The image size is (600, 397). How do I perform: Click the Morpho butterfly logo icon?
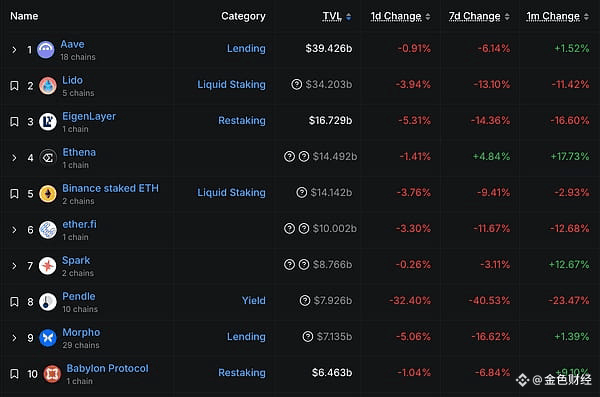click(x=48, y=338)
